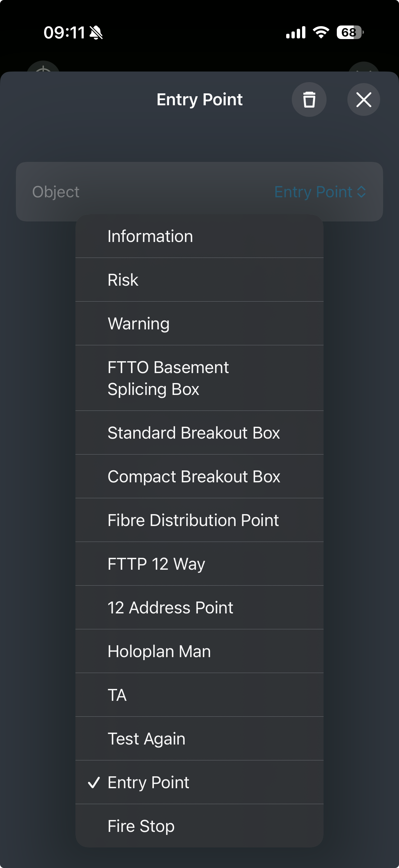Tap the battery indicator showing 68
The width and height of the screenshot is (399, 868).
click(x=348, y=32)
